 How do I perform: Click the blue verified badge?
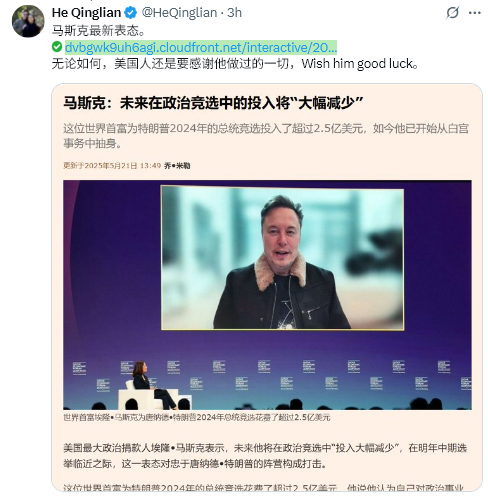coord(130,13)
